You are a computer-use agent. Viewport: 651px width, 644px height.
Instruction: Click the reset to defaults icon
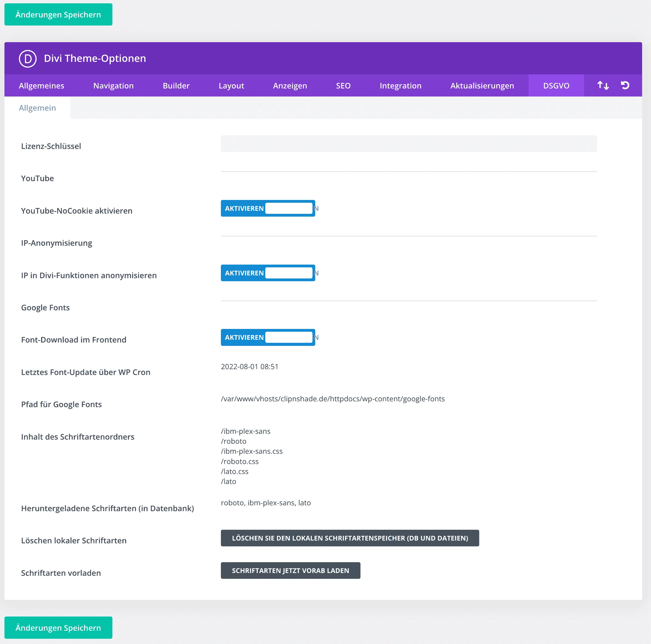625,85
